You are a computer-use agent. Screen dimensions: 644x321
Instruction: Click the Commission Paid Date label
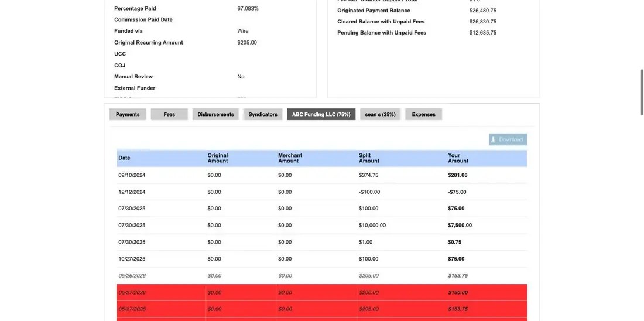(143, 20)
